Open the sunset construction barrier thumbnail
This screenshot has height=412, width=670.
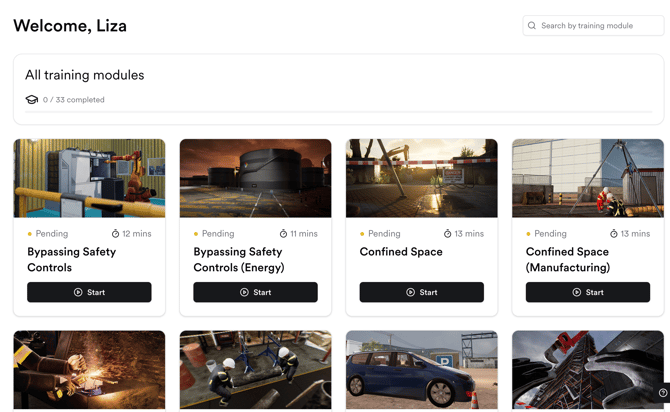[x=422, y=178]
